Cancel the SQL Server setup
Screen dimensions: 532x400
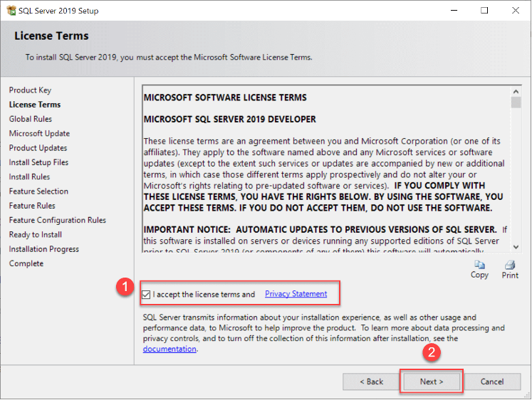492,381
